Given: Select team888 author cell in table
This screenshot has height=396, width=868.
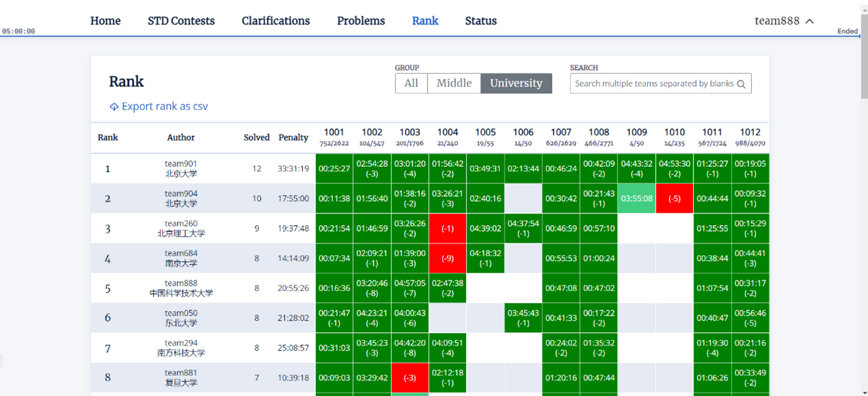Looking at the screenshot, I should tap(181, 288).
